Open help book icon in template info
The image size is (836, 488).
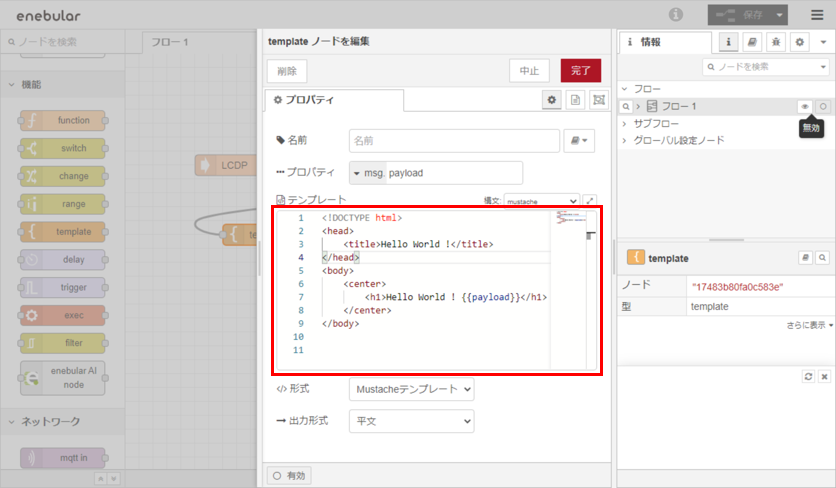pos(805,258)
